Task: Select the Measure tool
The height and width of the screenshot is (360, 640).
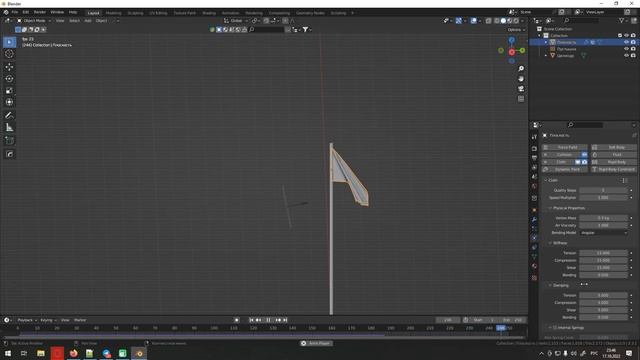Action: [x=9, y=128]
